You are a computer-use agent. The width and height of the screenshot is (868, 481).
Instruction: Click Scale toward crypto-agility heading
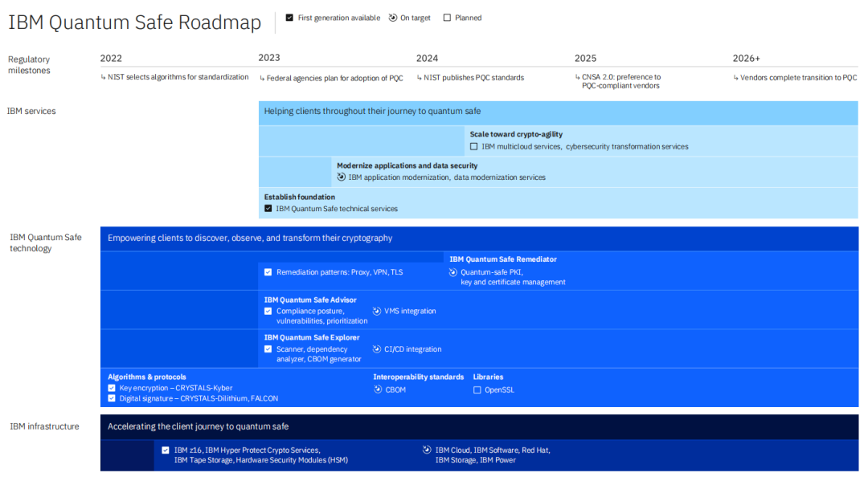[516, 134]
